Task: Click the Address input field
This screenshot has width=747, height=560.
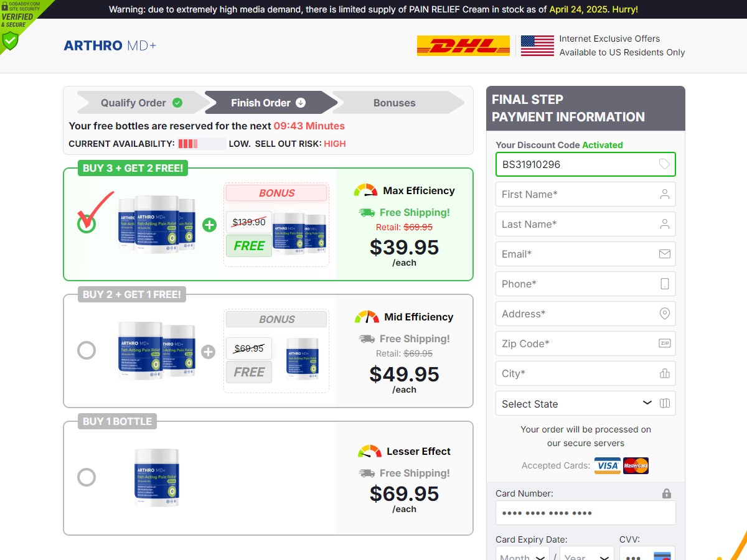Action: pos(586,314)
